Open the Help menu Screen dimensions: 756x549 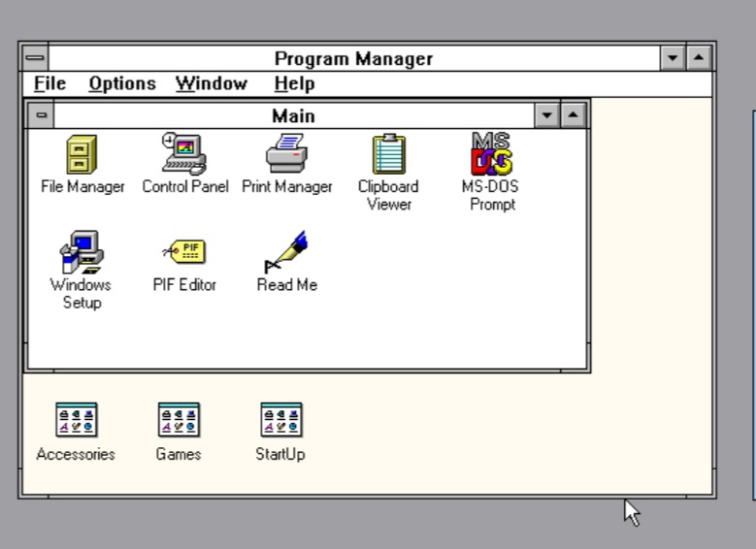click(x=295, y=83)
